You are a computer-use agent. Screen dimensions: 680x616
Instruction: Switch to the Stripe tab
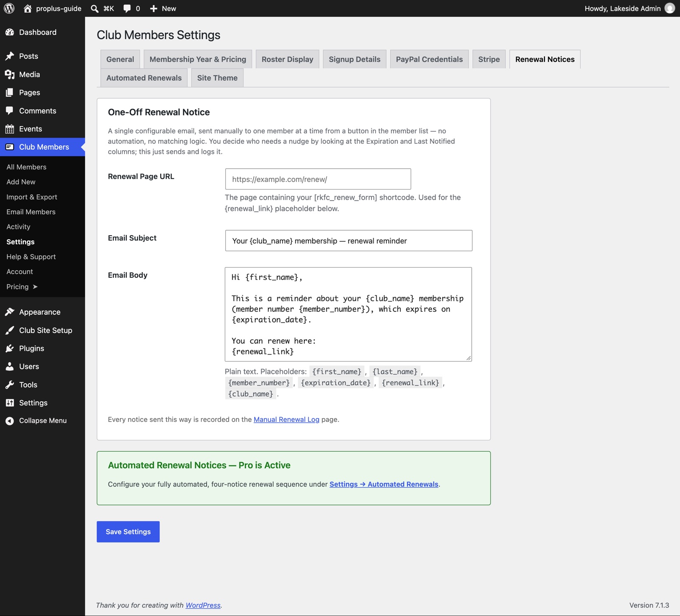489,59
